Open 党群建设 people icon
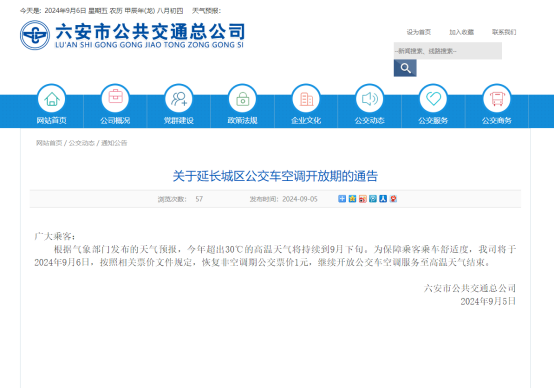 click(179, 99)
